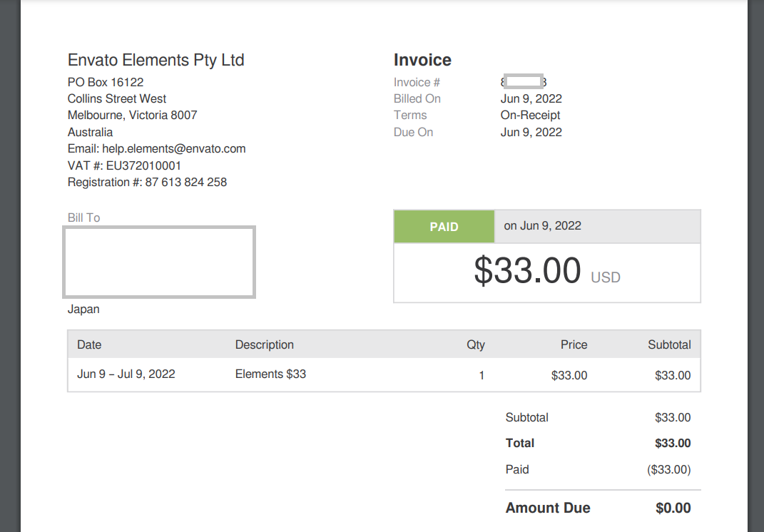Click the green PAID status badge
The image size is (764, 532).
tap(444, 227)
